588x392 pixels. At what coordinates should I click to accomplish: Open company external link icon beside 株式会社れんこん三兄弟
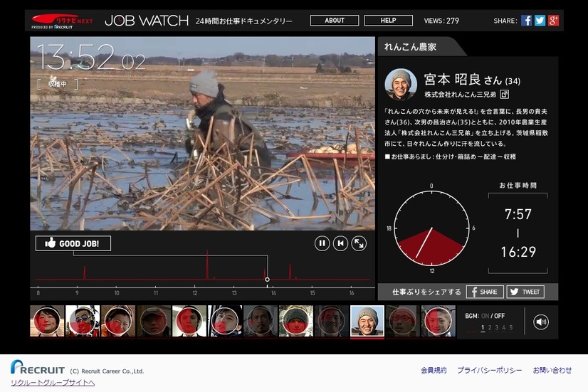click(505, 95)
